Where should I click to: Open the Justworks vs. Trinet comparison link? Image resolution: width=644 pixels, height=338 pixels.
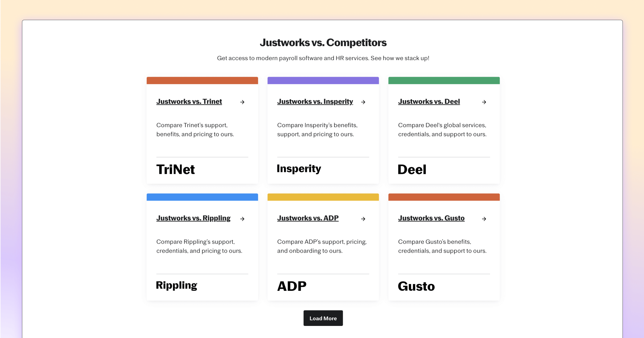click(189, 101)
